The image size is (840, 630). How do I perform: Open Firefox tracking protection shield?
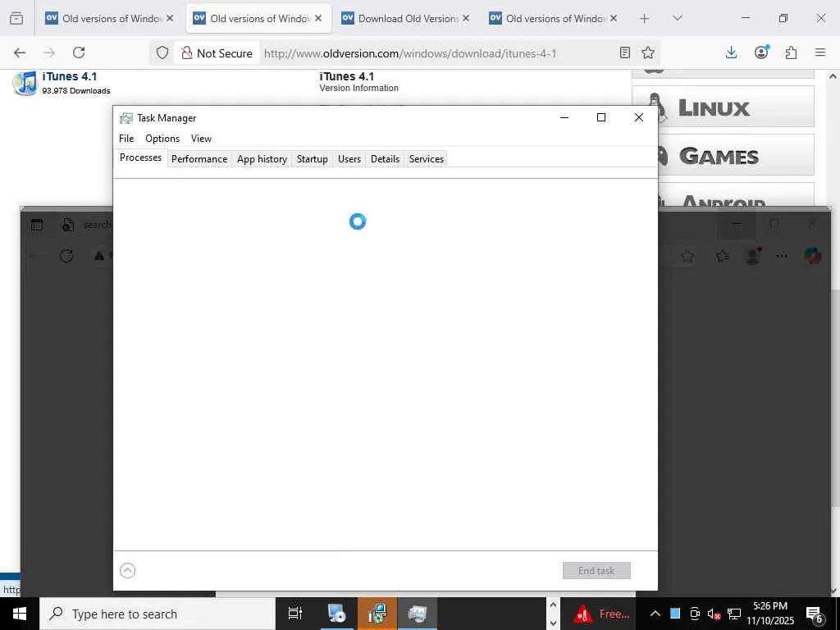coord(162,52)
